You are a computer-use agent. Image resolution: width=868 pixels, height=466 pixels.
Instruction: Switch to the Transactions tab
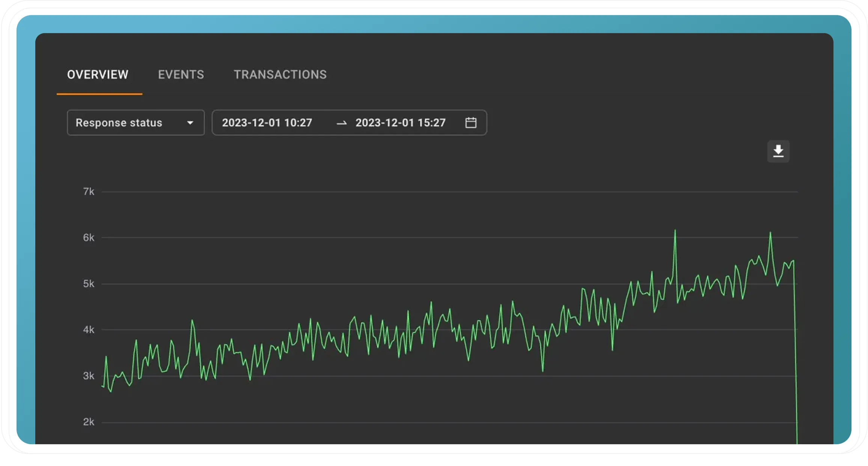click(x=280, y=75)
